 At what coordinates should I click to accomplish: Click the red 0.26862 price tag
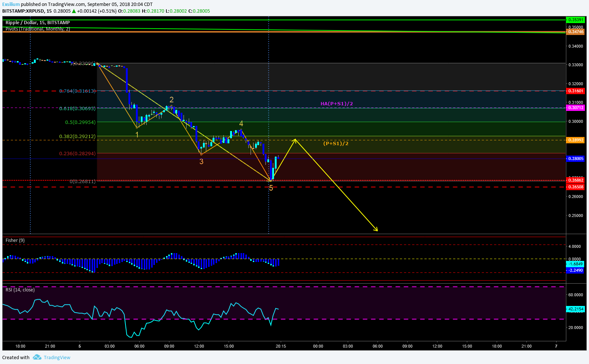click(x=575, y=180)
